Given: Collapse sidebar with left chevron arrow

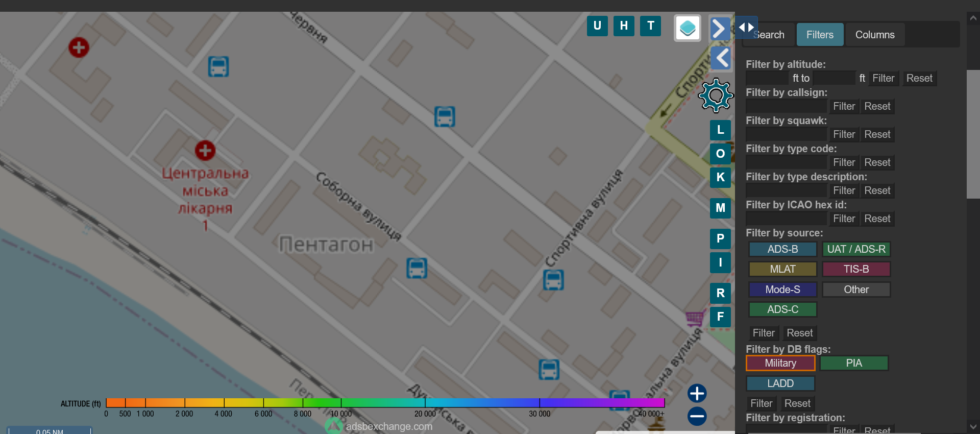Looking at the screenshot, I should point(721,58).
